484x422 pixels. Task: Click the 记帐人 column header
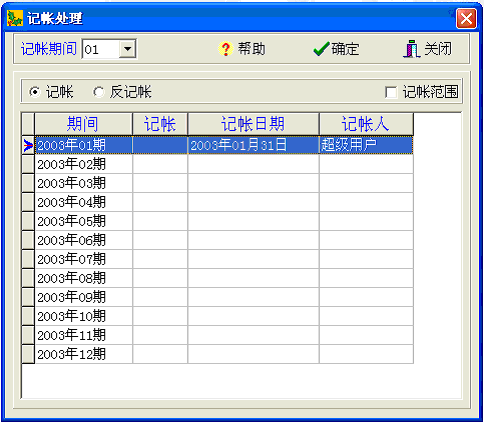click(366, 124)
